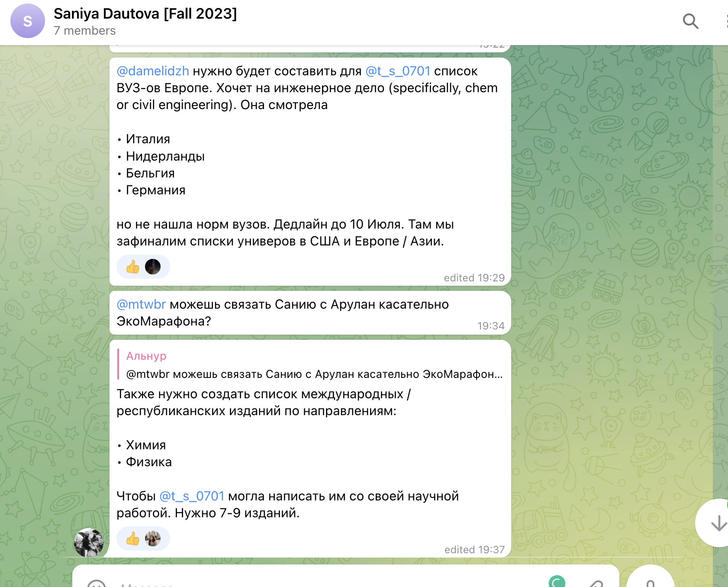Open the sender's profile photo beside last message
This screenshot has height=587, width=728.
[89, 542]
